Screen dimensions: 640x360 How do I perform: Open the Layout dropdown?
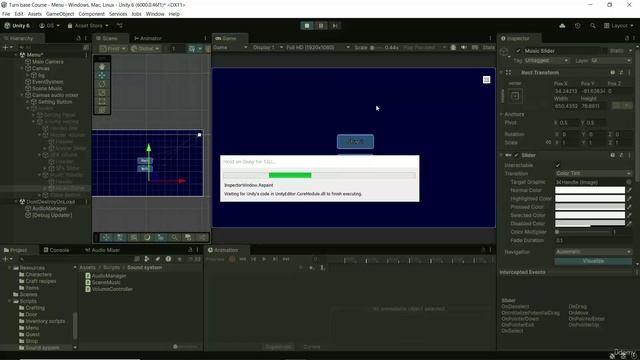(618, 26)
